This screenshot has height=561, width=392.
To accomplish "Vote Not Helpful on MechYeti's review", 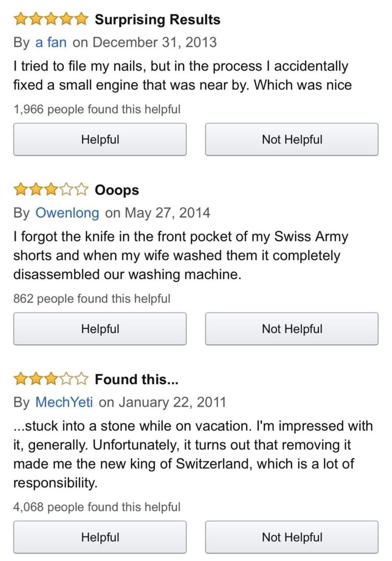I will pyautogui.click(x=292, y=537).
